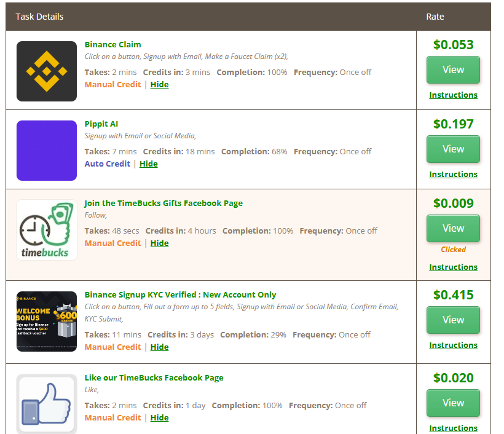Click the Binance Welcome Bonus banner image
Screen dimensions: 504x434
47,322
